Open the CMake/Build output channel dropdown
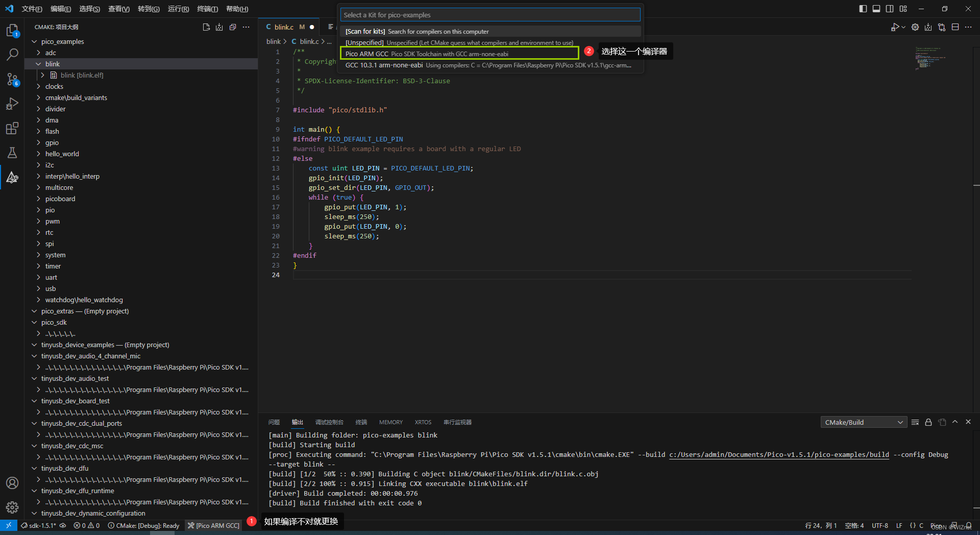The image size is (980, 535). 864,422
